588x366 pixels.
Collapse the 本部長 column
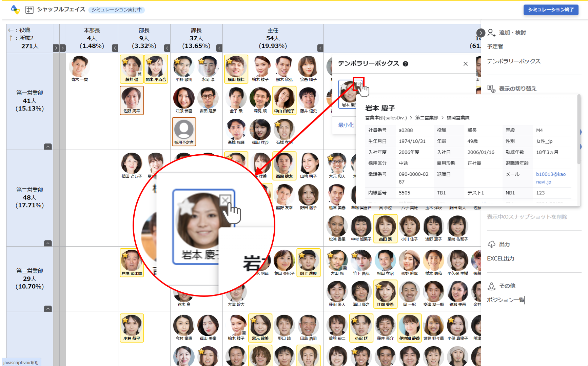(x=115, y=48)
